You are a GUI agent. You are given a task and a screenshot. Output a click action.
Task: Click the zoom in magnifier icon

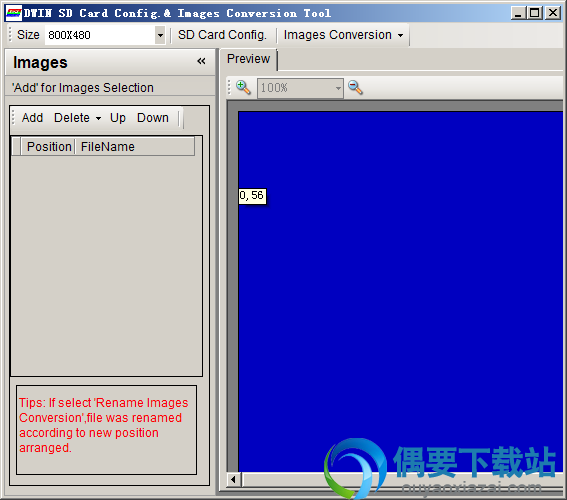pos(243,87)
